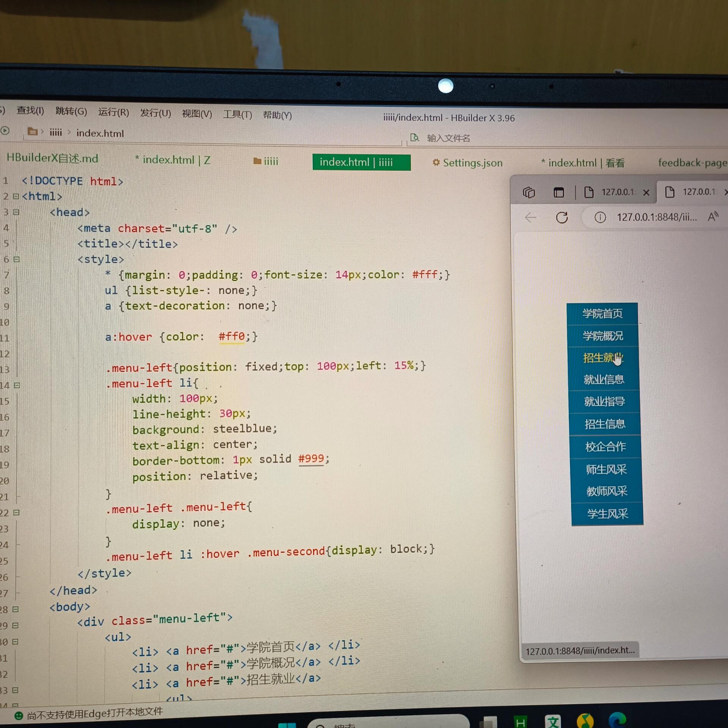Click the folder icon in breadcrumb
Viewport: 728px width, 728px height.
tap(33, 132)
